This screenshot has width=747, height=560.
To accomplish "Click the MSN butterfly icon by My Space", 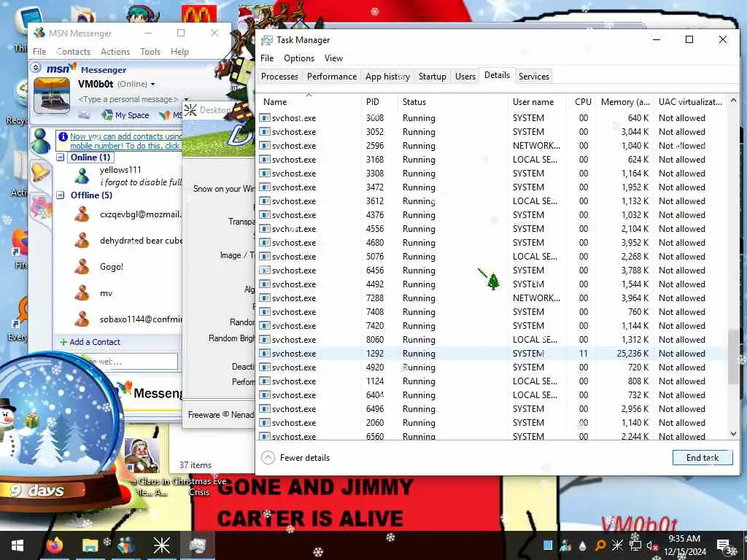I will [165, 114].
